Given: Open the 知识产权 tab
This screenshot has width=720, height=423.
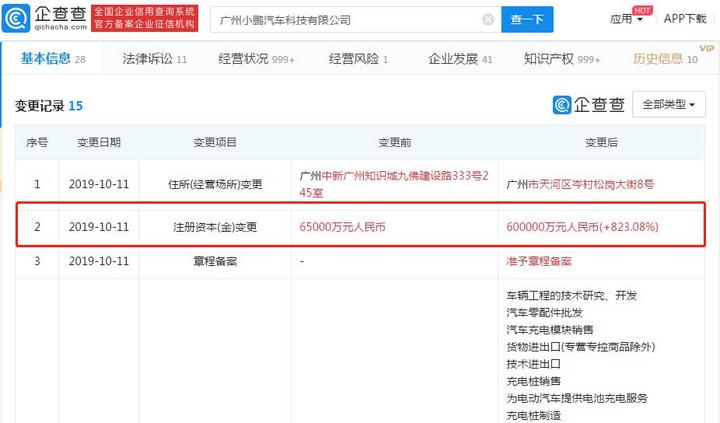Looking at the screenshot, I should coord(562,59).
